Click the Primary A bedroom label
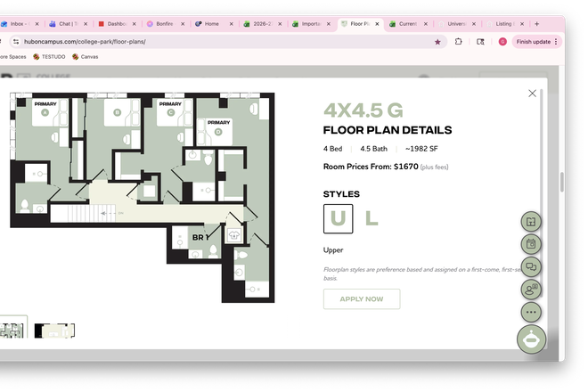Viewport: 588px width, 392px height. [45, 104]
